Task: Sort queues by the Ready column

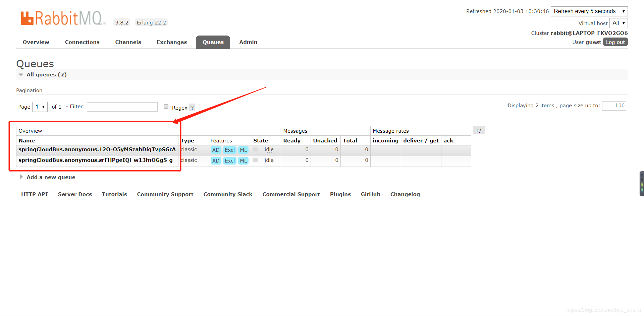Action: (x=292, y=141)
